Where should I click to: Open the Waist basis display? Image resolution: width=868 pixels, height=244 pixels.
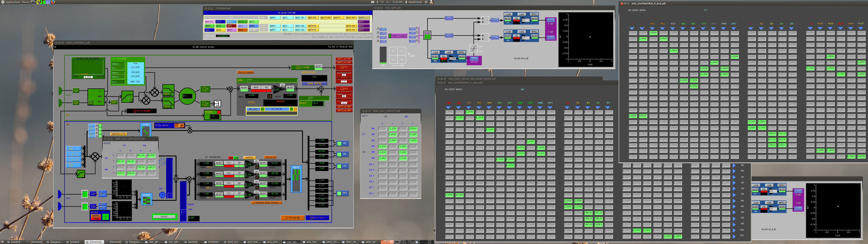[317, 217]
